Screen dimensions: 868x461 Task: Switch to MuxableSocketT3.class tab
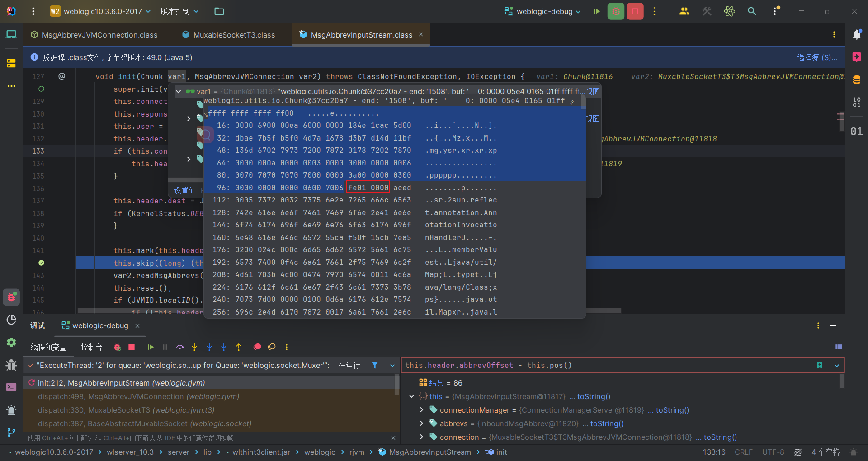228,35
